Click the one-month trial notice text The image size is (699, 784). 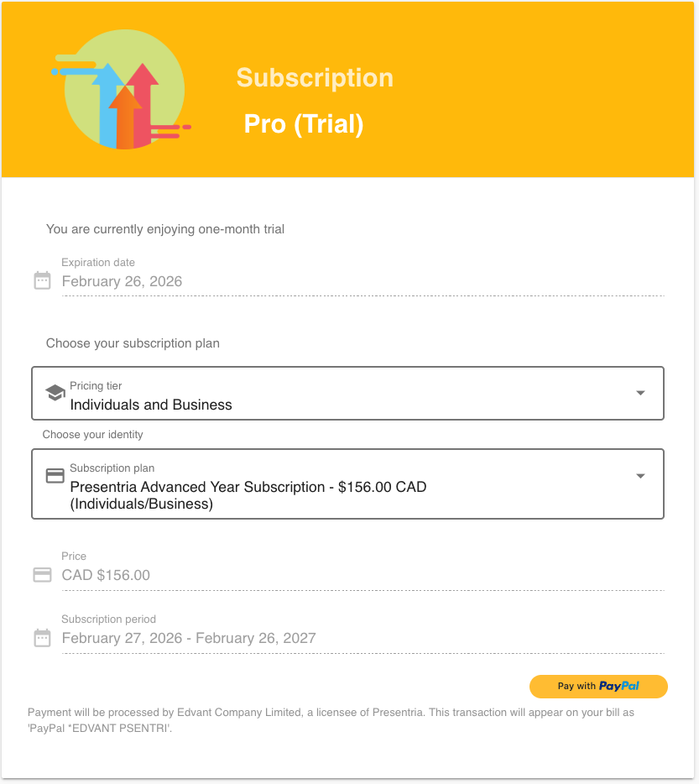165,229
